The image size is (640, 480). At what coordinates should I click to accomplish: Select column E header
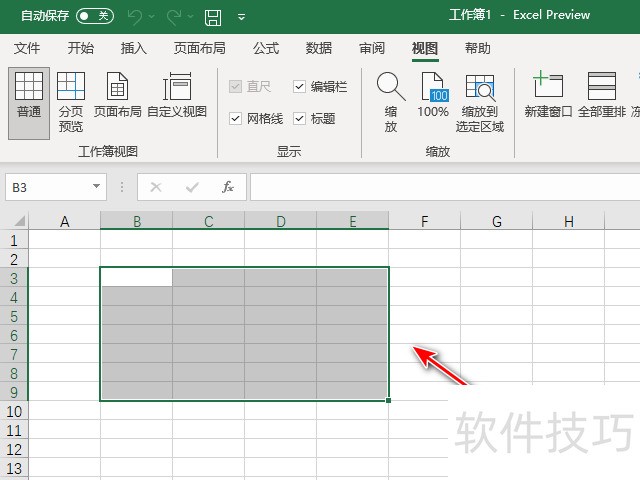pyautogui.click(x=353, y=222)
